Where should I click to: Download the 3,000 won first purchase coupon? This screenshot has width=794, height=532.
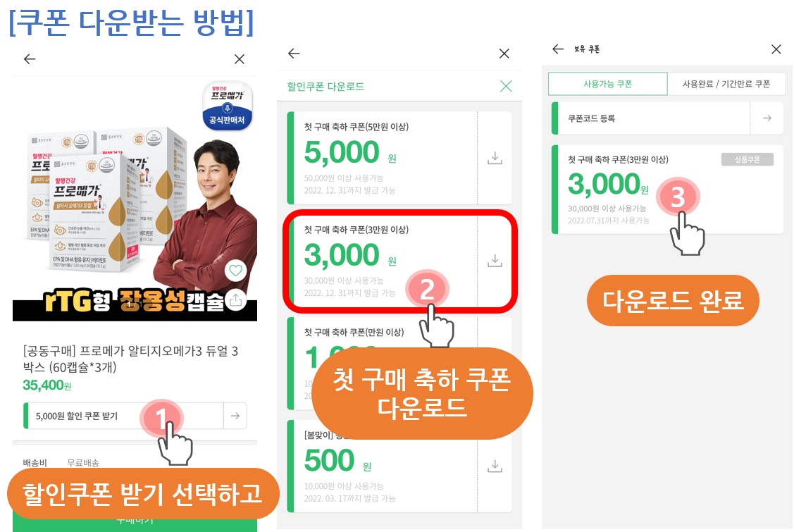[x=495, y=261]
